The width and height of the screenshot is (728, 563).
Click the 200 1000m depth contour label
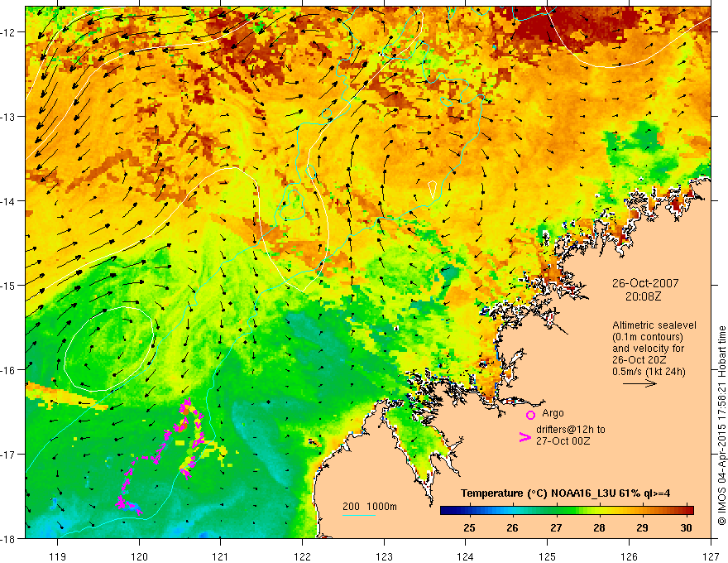pyautogui.click(x=370, y=507)
